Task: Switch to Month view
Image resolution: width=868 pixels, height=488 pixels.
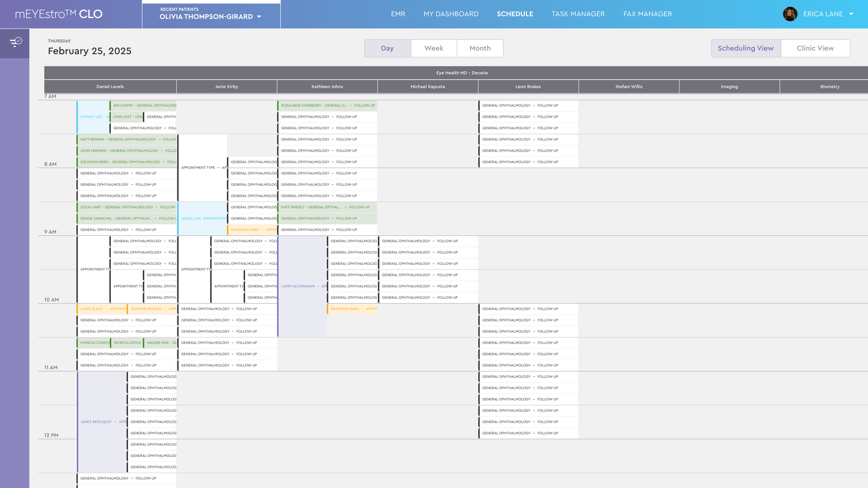Action: [x=480, y=48]
